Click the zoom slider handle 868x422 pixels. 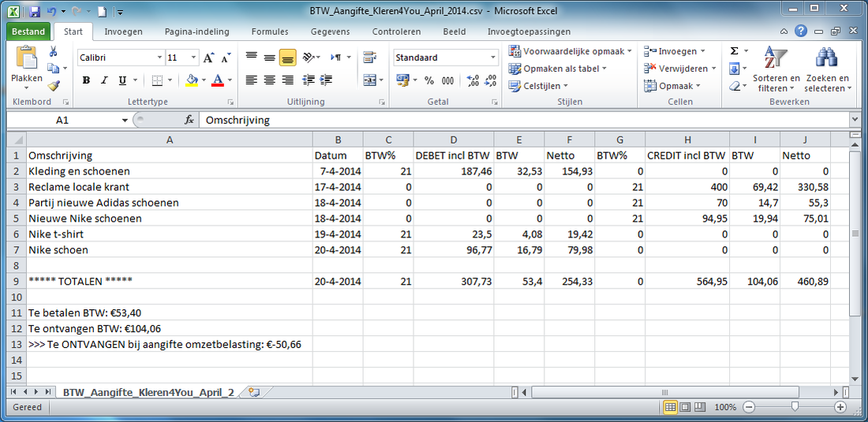pyautogui.click(x=795, y=407)
